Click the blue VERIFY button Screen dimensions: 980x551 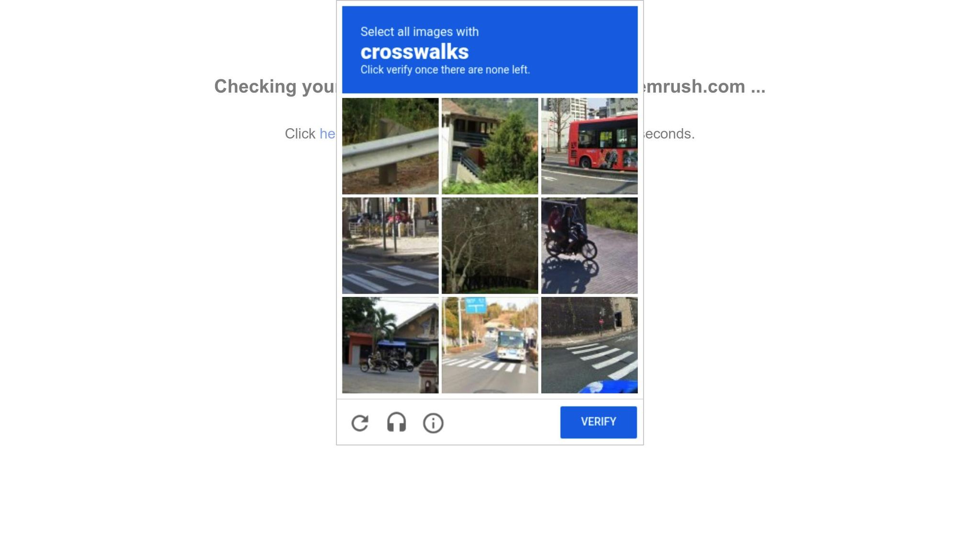[x=598, y=422]
